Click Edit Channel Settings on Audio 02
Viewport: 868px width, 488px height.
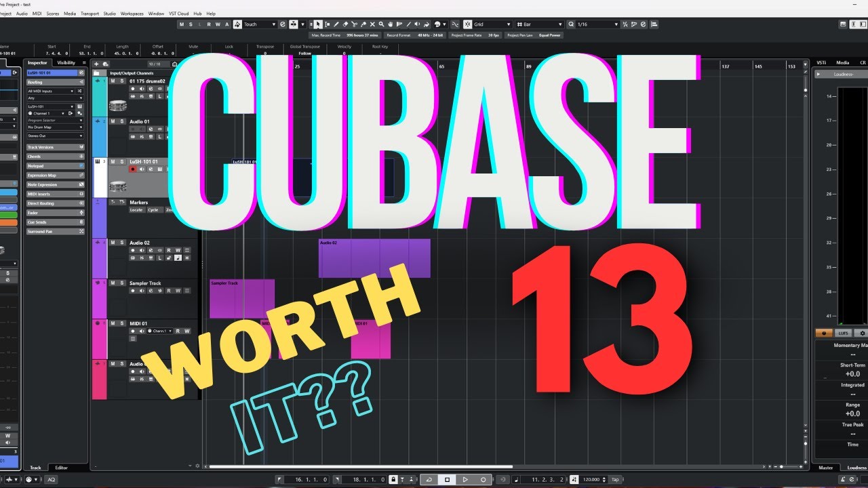click(151, 250)
